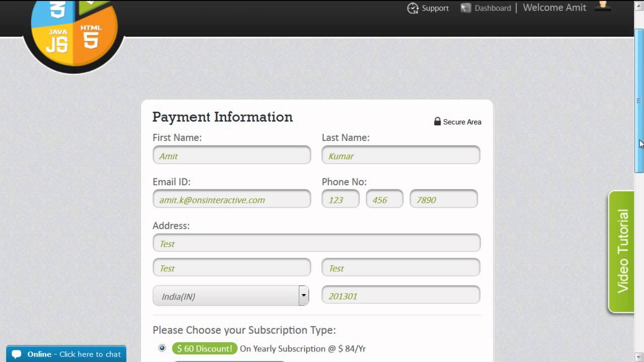Open the Video Tutorial side tab

tap(621, 251)
